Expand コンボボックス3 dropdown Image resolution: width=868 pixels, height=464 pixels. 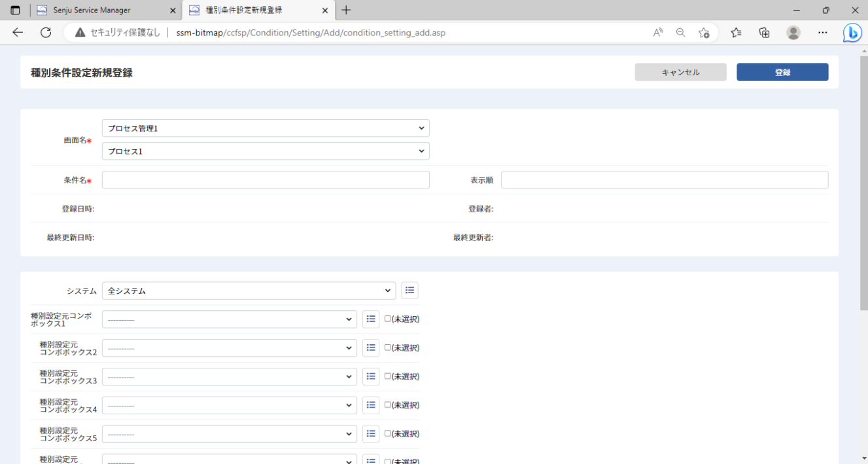click(x=230, y=377)
